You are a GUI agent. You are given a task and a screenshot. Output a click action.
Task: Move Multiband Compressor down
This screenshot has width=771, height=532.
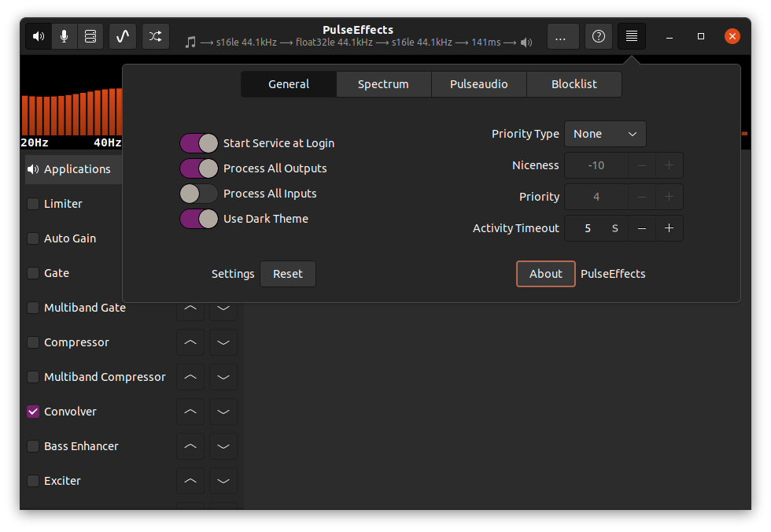[223, 377]
